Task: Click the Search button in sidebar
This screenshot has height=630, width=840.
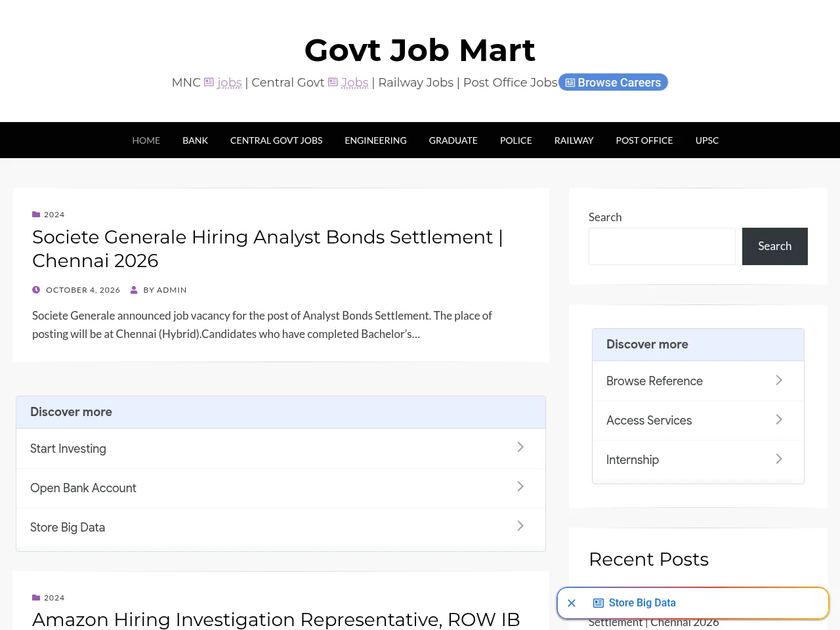Action: point(775,246)
